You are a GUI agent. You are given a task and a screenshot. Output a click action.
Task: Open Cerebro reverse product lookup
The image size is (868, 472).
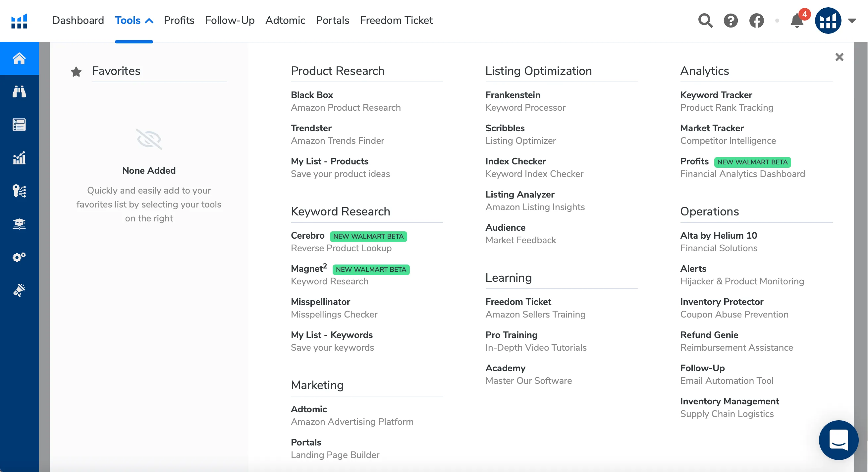click(x=307, y=236)
